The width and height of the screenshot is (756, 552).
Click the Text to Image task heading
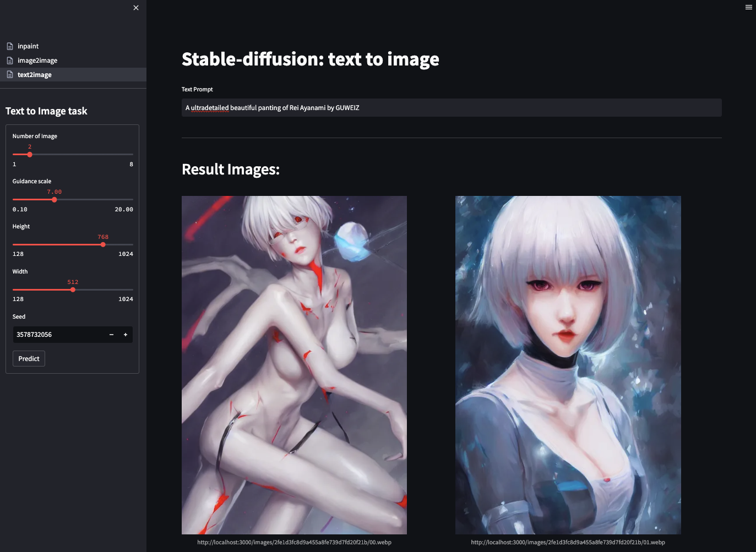[46, 111]
